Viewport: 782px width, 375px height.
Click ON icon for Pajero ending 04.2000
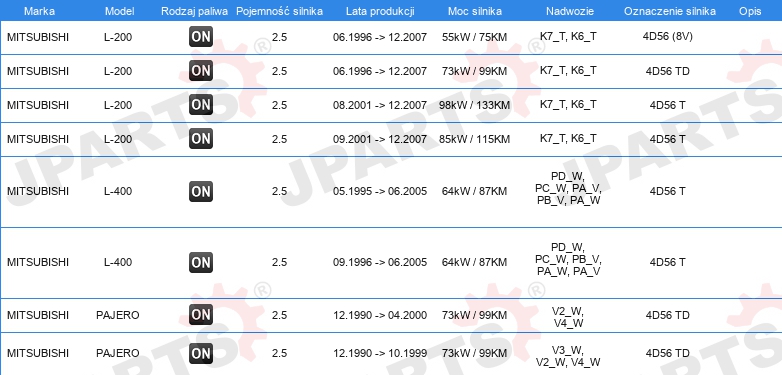[200, 315]
